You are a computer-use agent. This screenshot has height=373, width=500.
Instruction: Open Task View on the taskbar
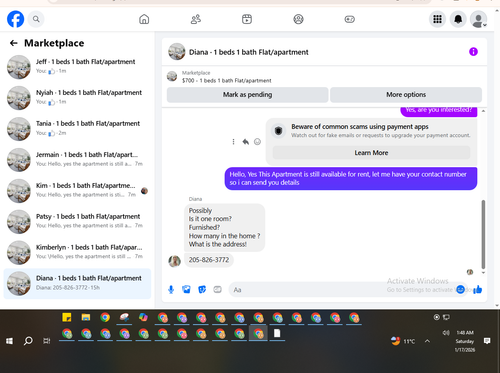[x=47, y=341]
